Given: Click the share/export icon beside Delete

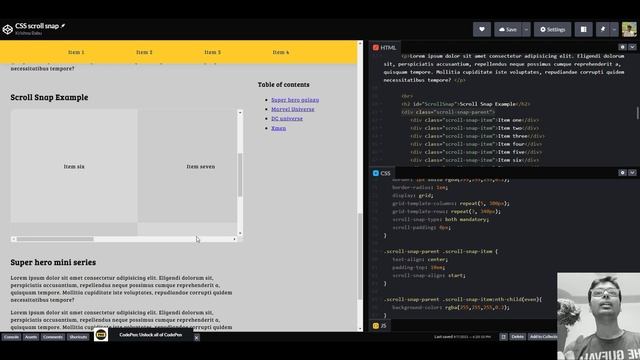Looking at the screenshot, I should (503, 337).
